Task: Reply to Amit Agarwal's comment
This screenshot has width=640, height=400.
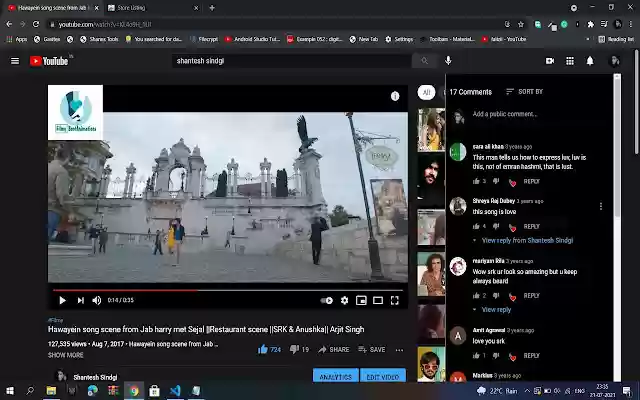Action: (531, 356)
